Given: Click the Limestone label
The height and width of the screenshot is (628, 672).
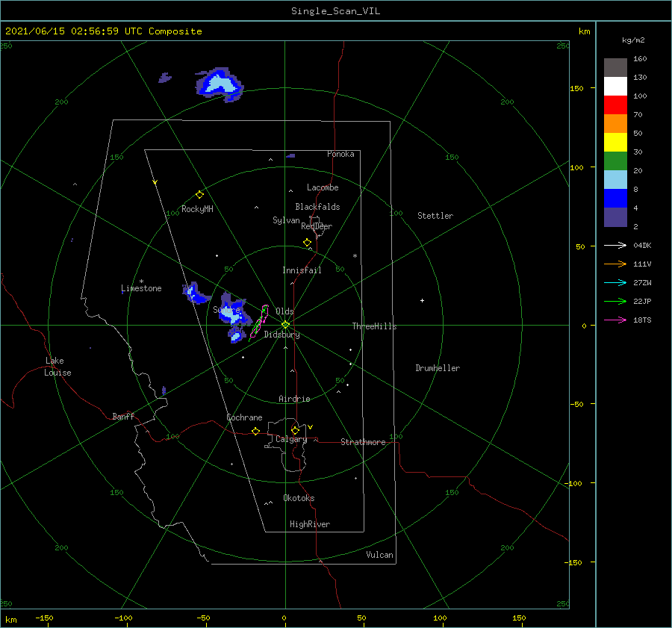Looking at the screenshot, I should point(141,288).
